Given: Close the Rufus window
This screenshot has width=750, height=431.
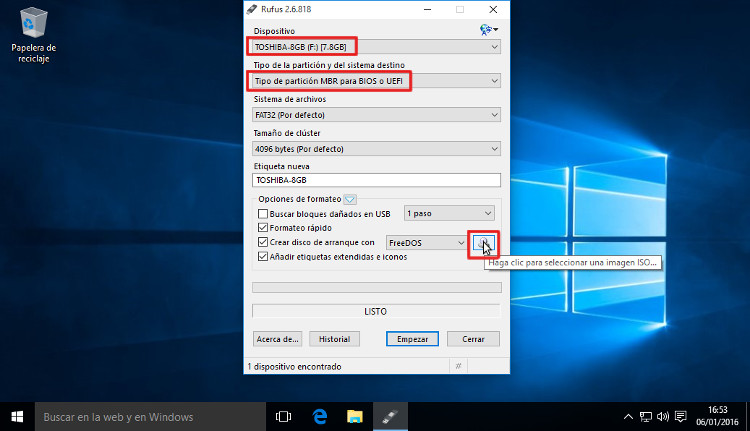Looking at the screenshot, I should [x=493, y=9].
